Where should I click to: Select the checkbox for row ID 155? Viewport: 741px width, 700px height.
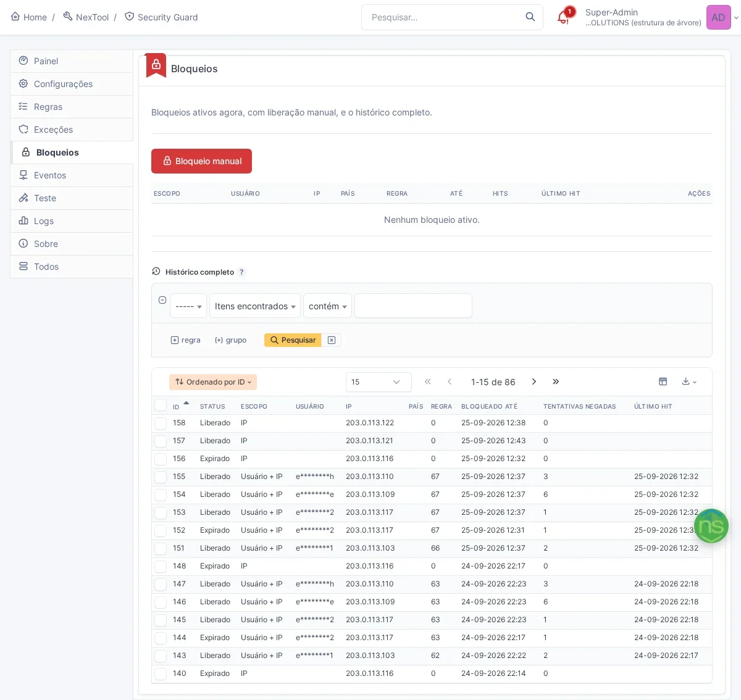161,477
